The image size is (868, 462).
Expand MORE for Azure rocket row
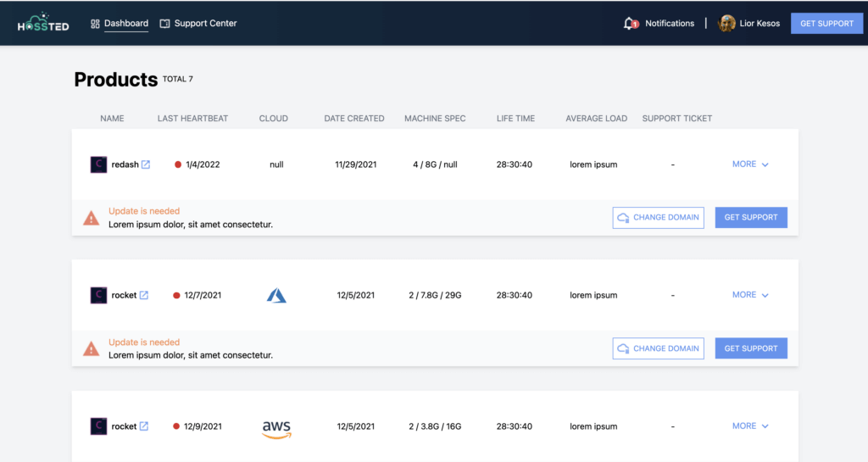pyautogui.click(x=750, y=295)
